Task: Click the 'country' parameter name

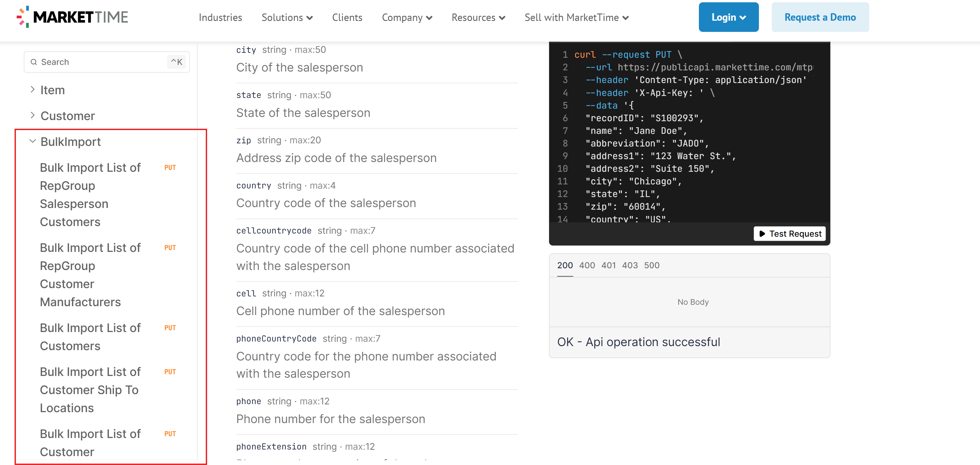Action: (253, 186)
